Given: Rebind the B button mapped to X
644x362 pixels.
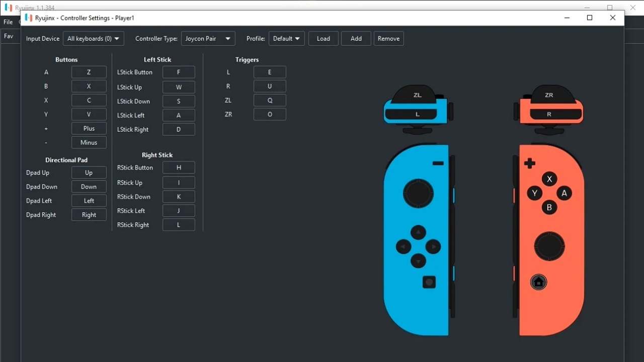Looking at the screenshot, I should click(x=89, y=86).
